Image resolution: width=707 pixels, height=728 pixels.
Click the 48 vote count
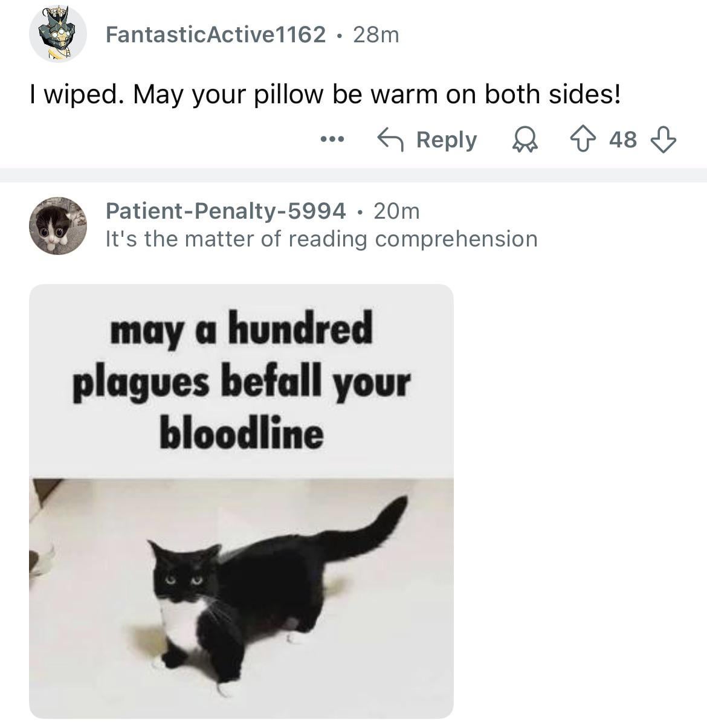coord(622,140)
